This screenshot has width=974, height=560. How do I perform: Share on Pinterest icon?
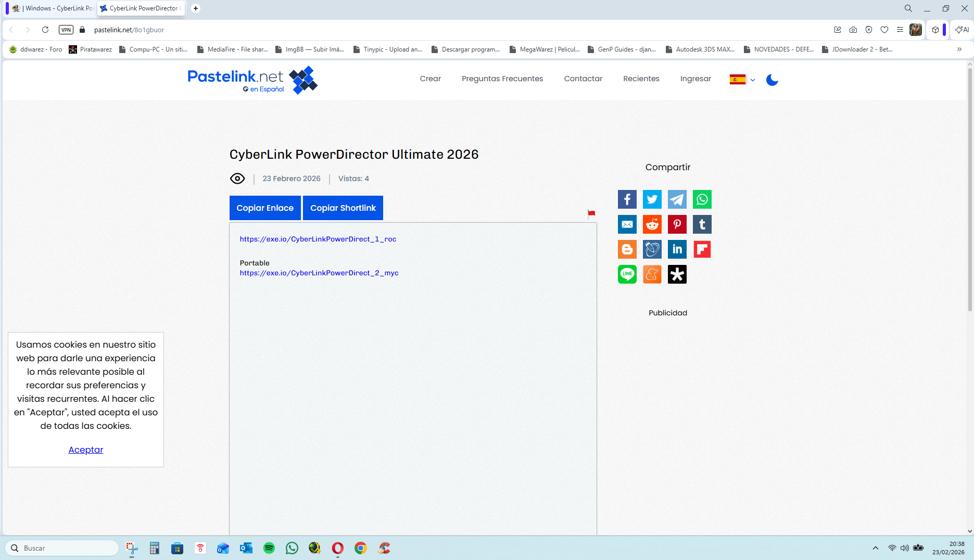pyautogui.click(x=677, y=224)
